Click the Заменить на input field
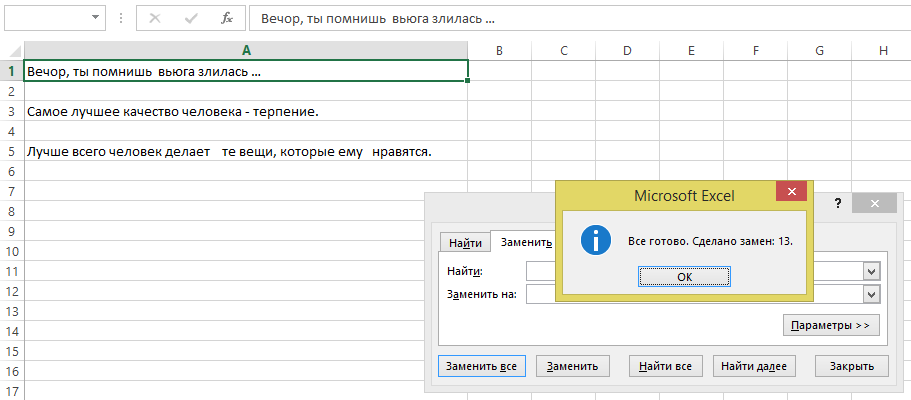Screen dimensions: 911x400 click(694, 295)
